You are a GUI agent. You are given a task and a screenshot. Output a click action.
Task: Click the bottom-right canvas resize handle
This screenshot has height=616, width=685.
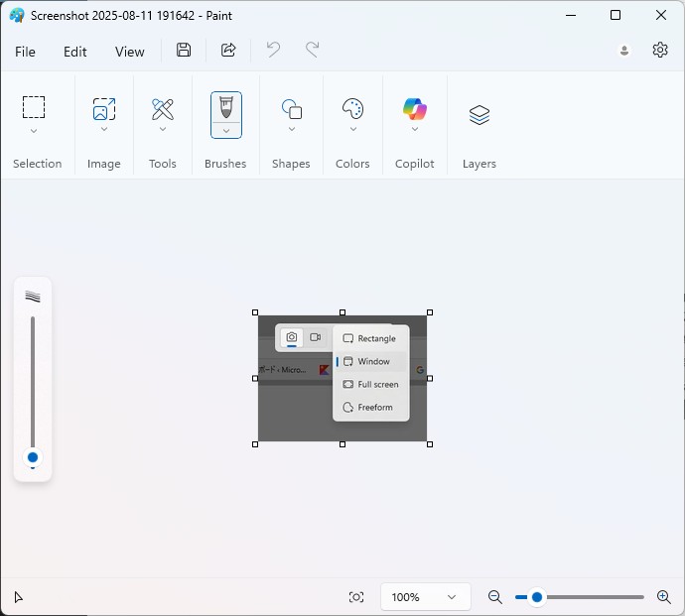[x=430, y=444]
